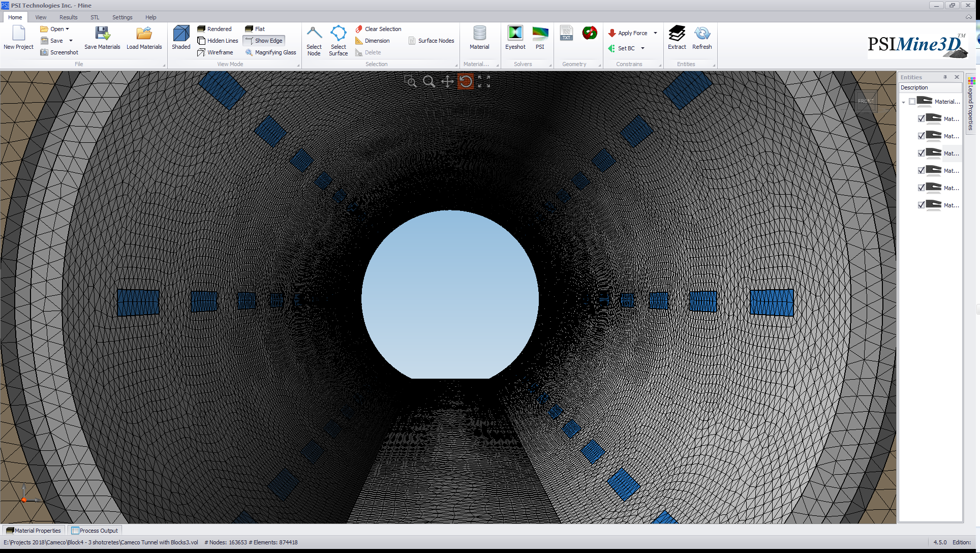Viewport: 980px width, 553px height.
Task: Switch to Wireframe view mode
Action: pyautogui.click(x=215, y=52)
